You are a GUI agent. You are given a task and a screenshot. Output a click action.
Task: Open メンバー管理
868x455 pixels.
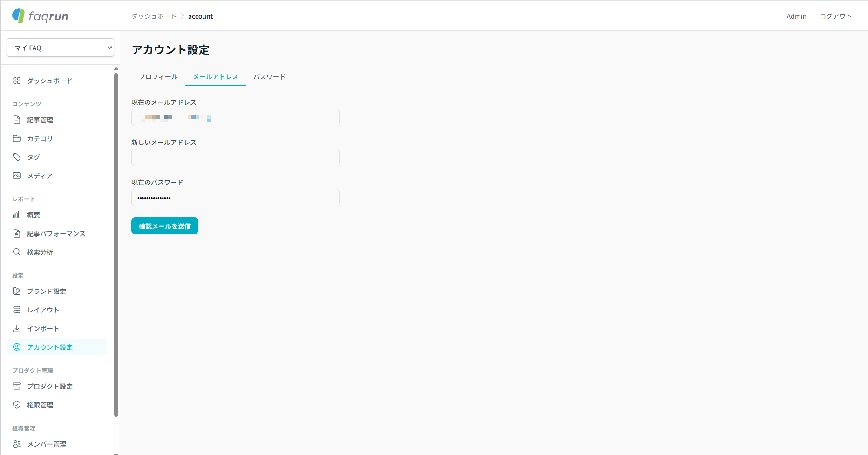57,444
